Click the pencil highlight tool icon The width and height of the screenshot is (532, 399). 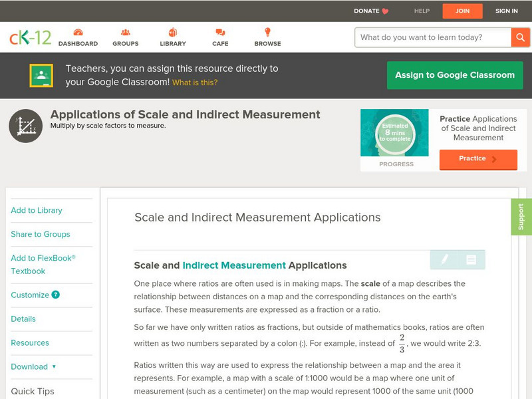[x=444, y=259]
